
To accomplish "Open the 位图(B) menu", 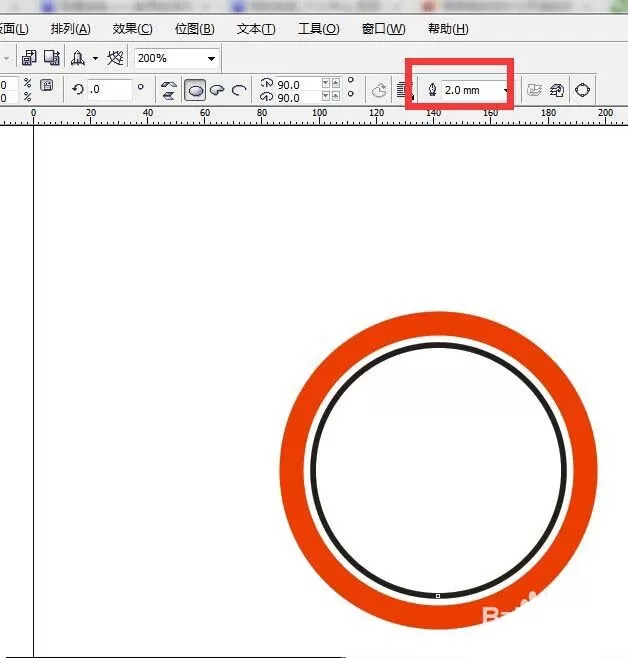I will (195, 29).
